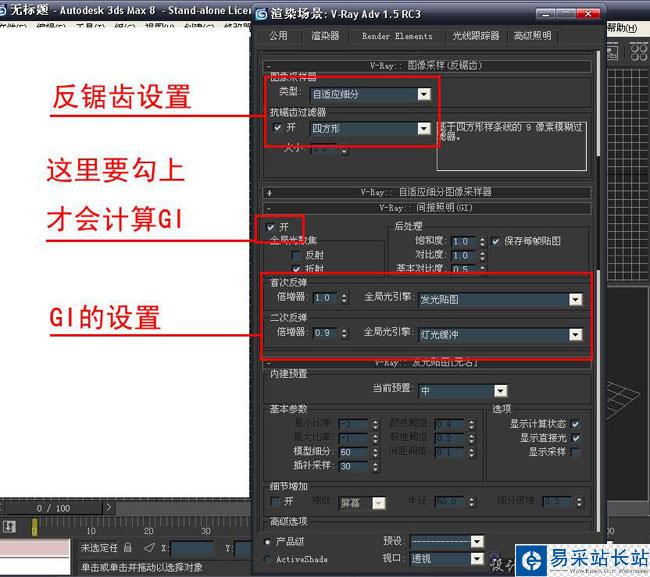Screen dimensions: 650x577
Task: Toggle the selection lock icon
Action: 128,548
